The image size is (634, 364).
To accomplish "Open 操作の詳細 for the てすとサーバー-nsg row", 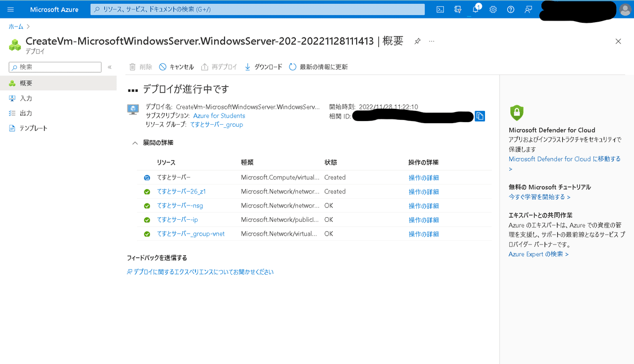I will click(x=424, y=206).
